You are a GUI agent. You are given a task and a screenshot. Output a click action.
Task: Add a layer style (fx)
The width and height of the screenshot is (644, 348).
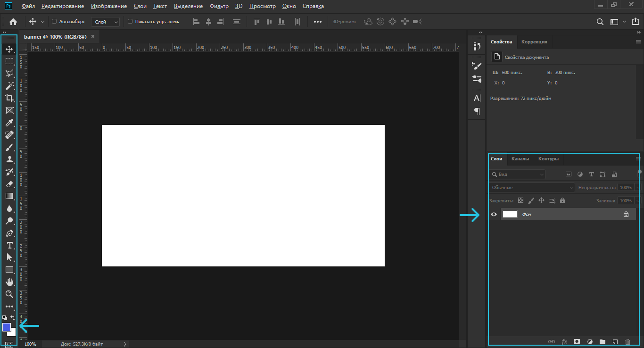click(x=564, y=341)
